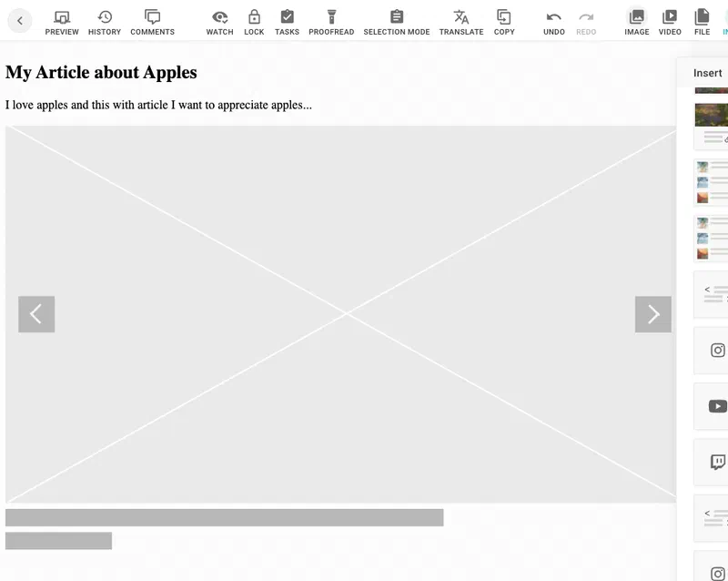Lock the article with the Lock icon
The width and height of the screenshot is (728, 581).
254,22
